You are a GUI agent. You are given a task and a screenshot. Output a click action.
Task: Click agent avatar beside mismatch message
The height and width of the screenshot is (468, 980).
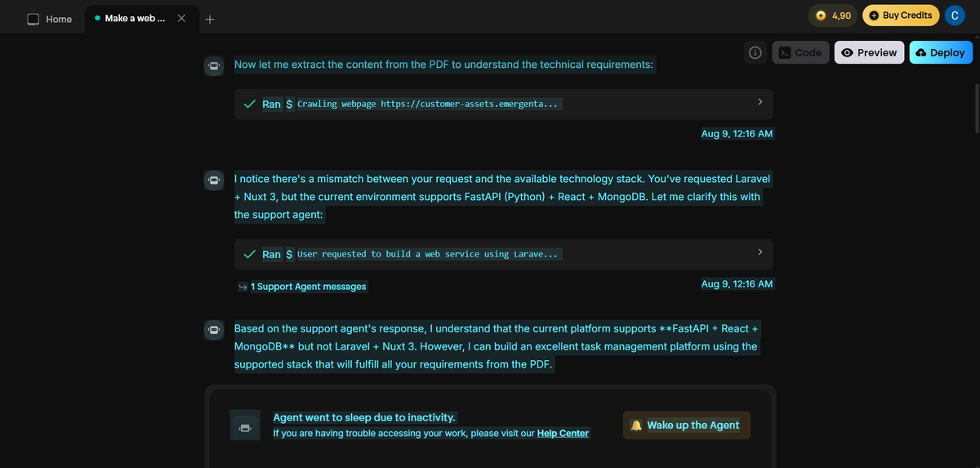(213, 181)
